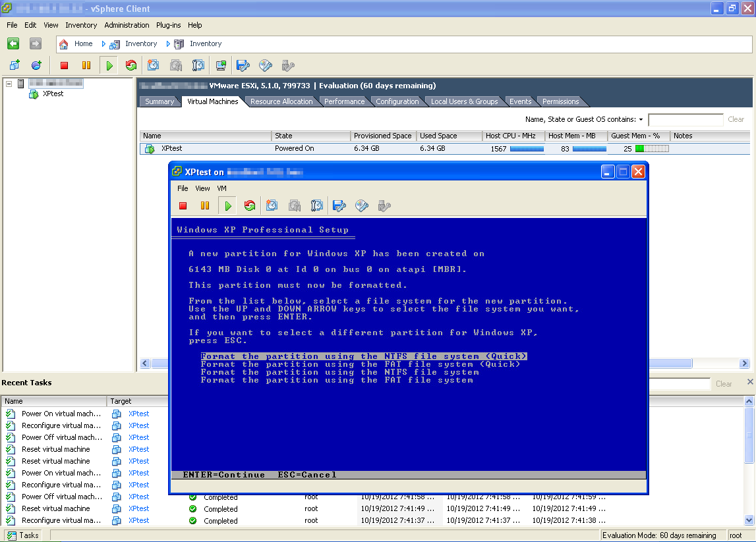This screenshot has width=756, height=542.
Task: Open the Help menu
Action: 195,25
